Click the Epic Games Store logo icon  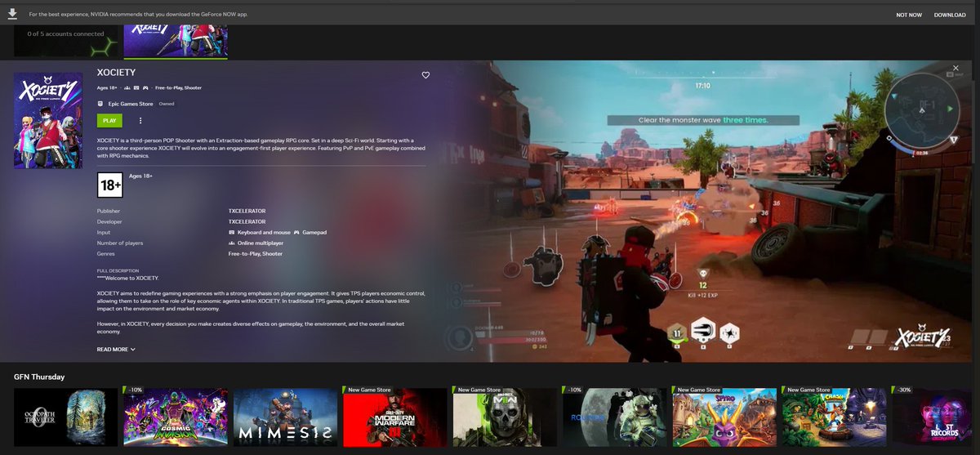point(100,104)
